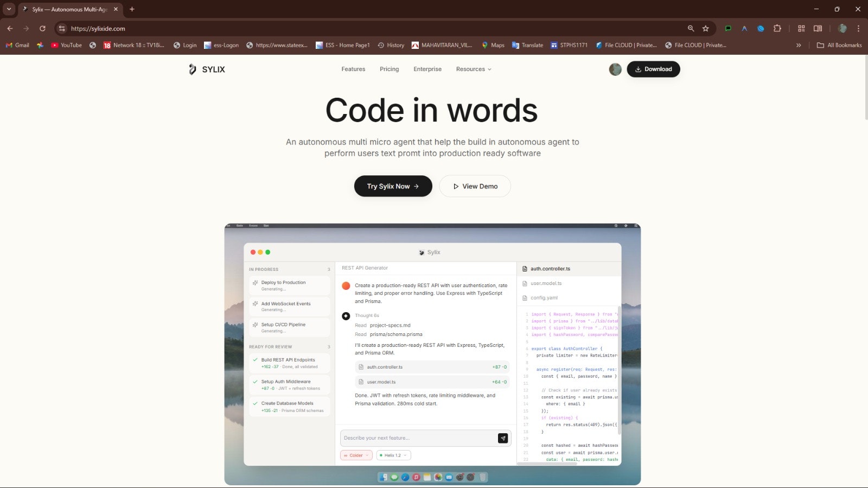Open the Coder mode dropdown

(356, 455)
